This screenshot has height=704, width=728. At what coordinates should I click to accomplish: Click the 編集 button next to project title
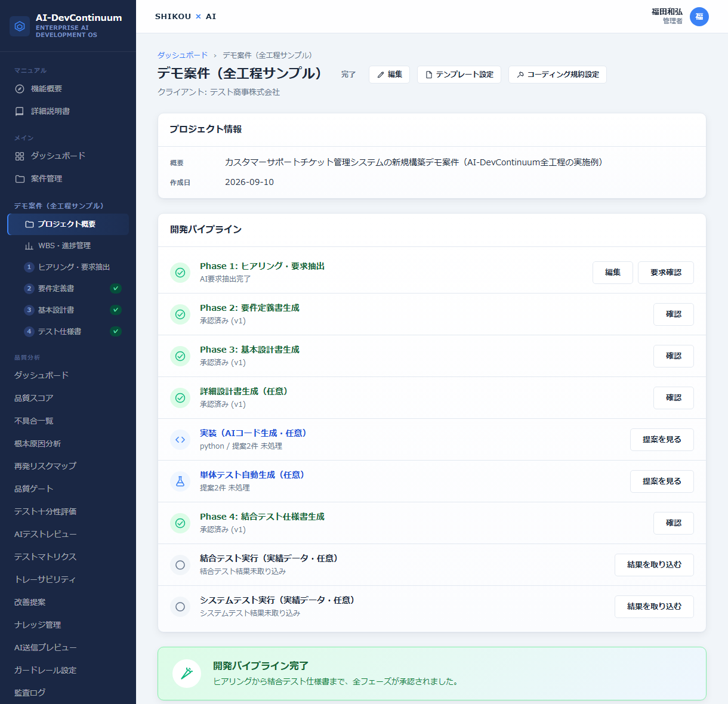click(x=389, y=75)
